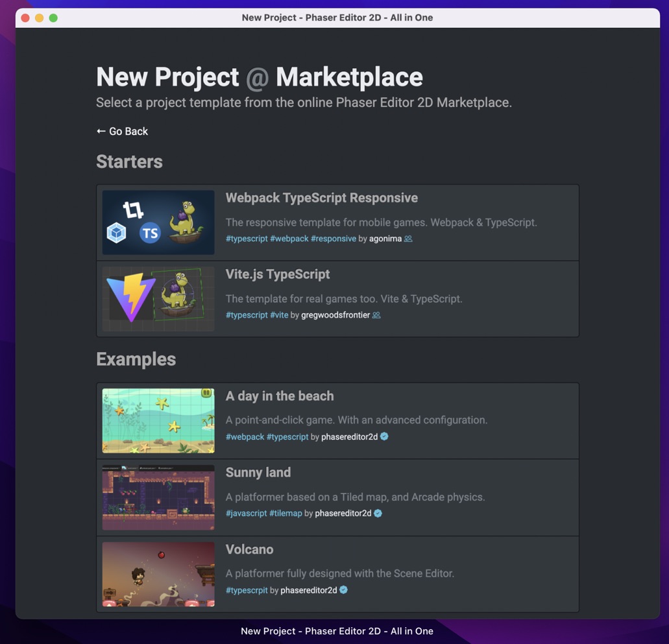This screenshot has height=644, width=669.
Task: Select the Vite.js TypeScript title
Action: (x=278, y=274)
